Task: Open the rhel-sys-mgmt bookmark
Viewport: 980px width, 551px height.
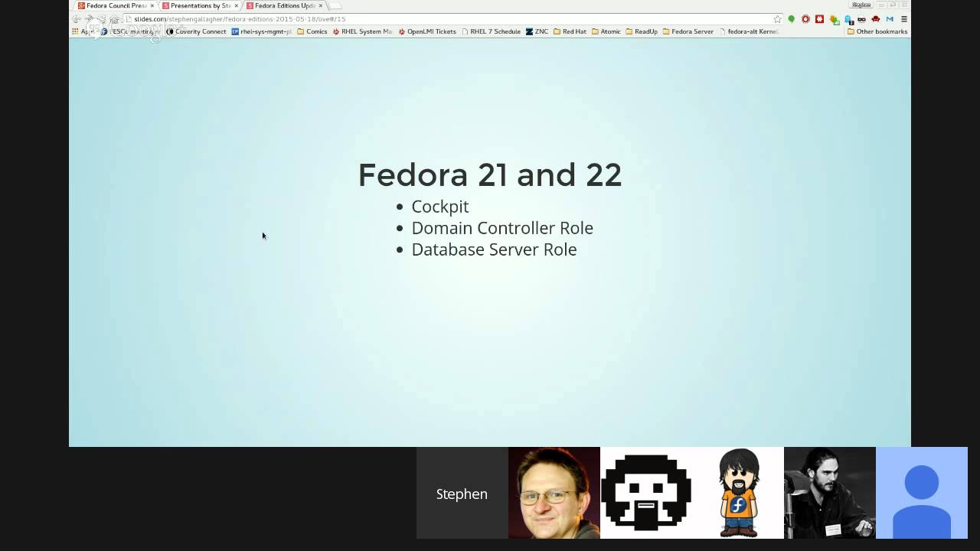Action: pos(262,31)
